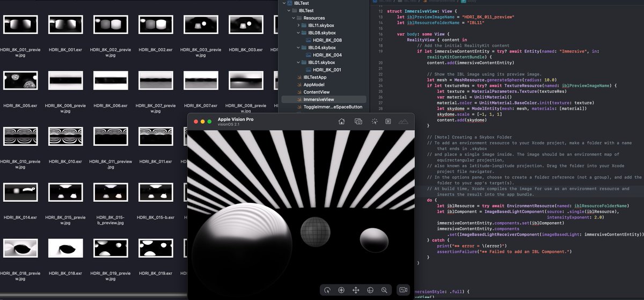The height and width of the screenshot is (300, 644).
Task: Select HDRI_8K_005.exr thumbnail in Finder
Action: click(x=20, y=80)
